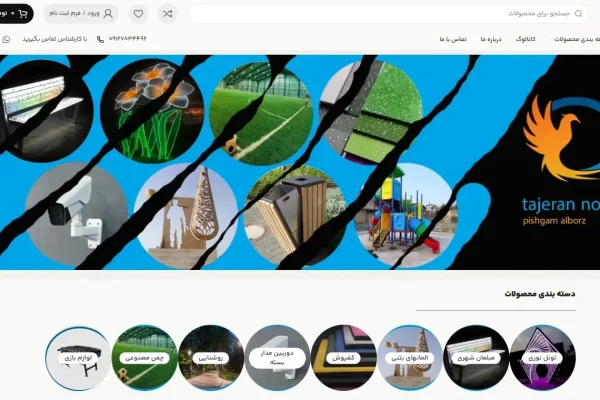The height and width of the screenshot is (400, 600).
Task: Open the wishlist heart icon
Action: (138, 14)
